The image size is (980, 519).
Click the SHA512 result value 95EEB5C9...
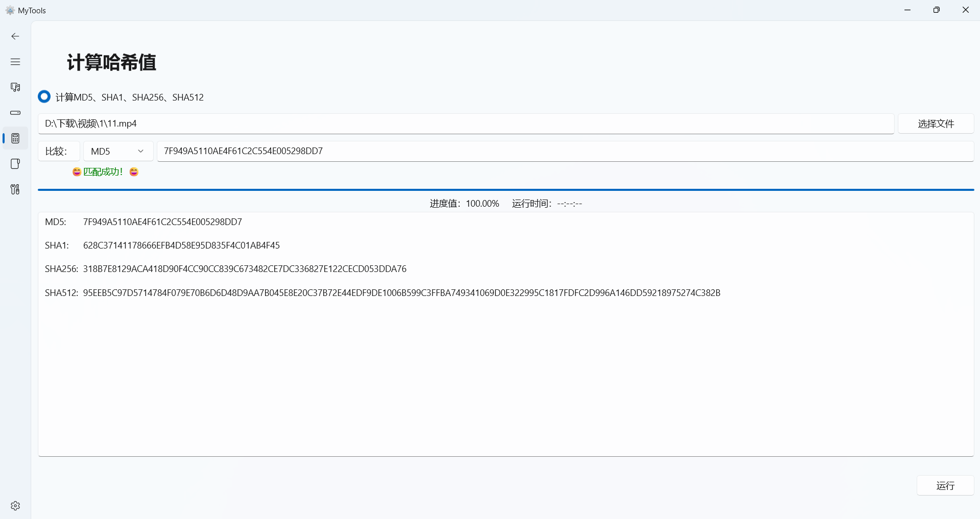point(401,293)
